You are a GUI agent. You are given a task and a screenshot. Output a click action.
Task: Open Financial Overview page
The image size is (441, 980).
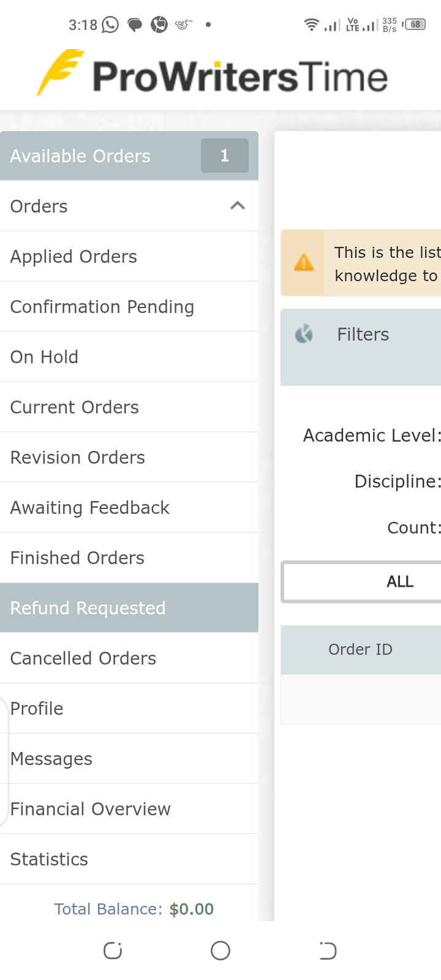click(x=129, y=809)
